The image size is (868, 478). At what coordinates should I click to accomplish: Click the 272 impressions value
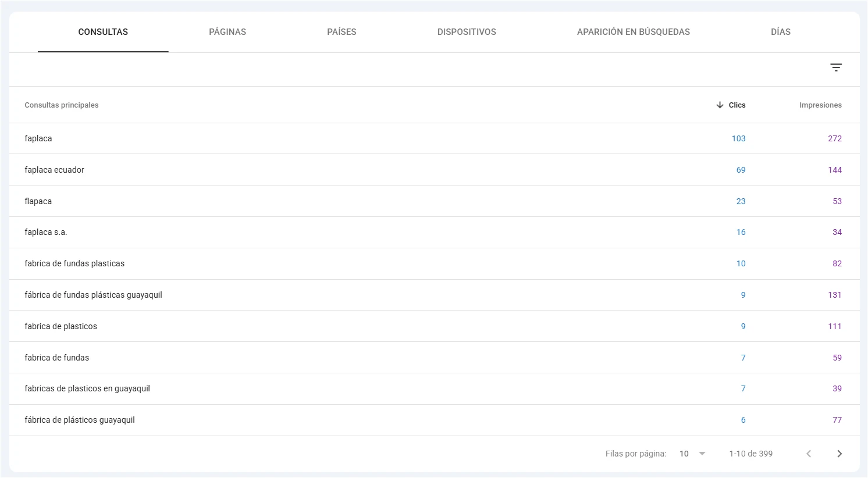pyautogui.click(x=835, y=138)
